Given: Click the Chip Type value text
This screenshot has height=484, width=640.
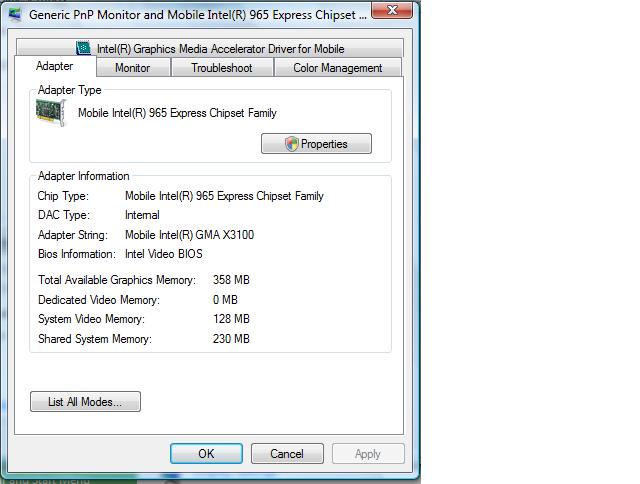Looking at the screenshot, I should 224,196.
